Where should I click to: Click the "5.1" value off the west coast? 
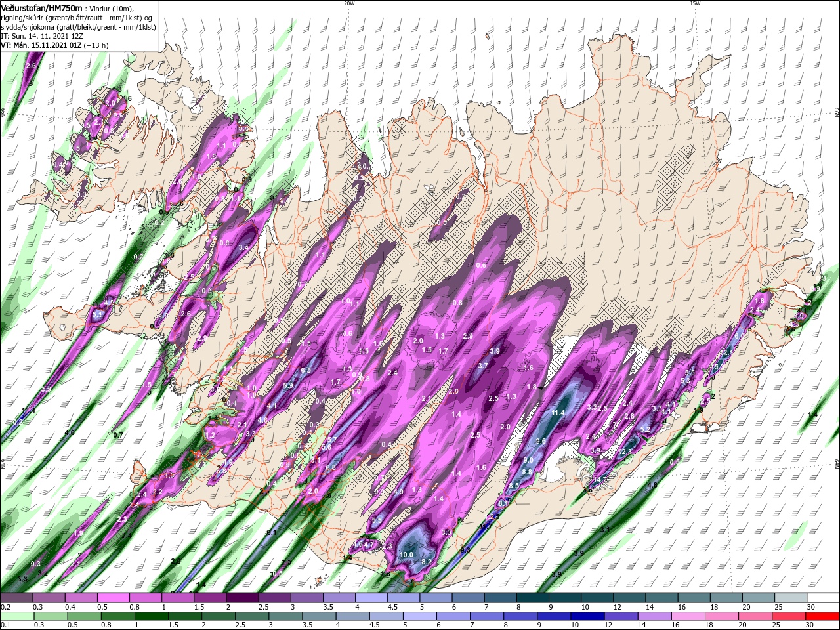(98, 315)
